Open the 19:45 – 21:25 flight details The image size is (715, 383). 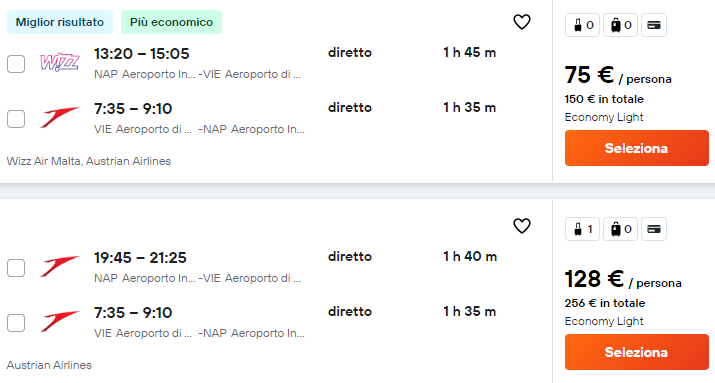point(140,258)
